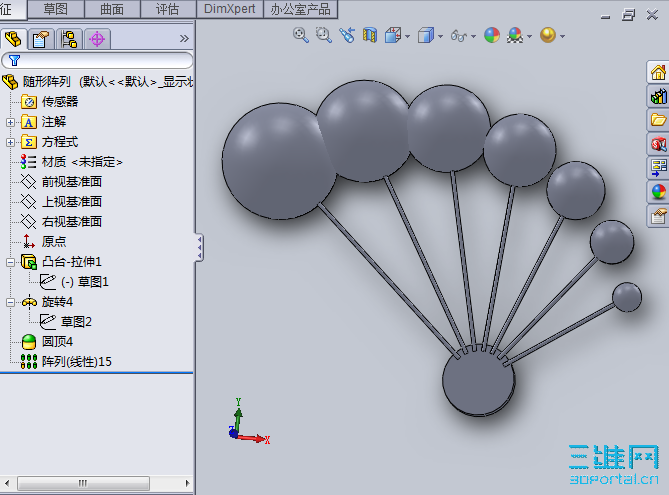Select the 凸台-拉伸1 feature
Viewport: 669px width, 495px height.
[72, 262]
